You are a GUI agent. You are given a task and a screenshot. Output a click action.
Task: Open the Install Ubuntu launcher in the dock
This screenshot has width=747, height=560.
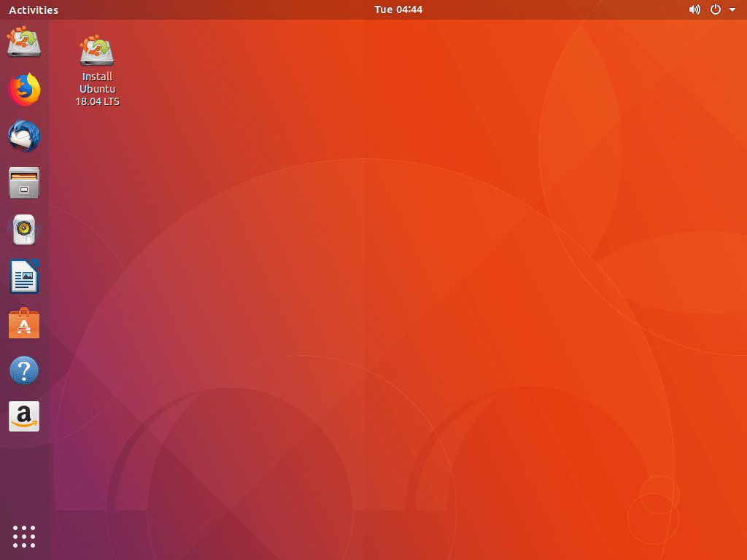pyautogui.click(x=24, y=42)
